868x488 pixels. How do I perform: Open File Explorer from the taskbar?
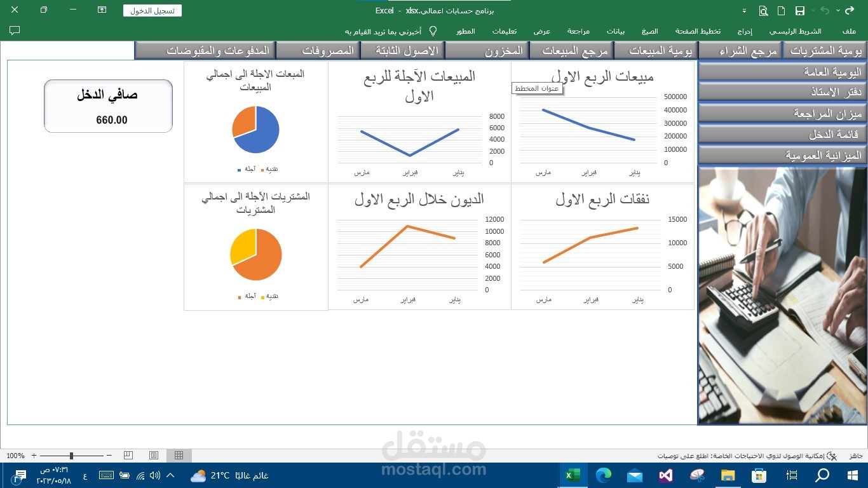[728, 475]
